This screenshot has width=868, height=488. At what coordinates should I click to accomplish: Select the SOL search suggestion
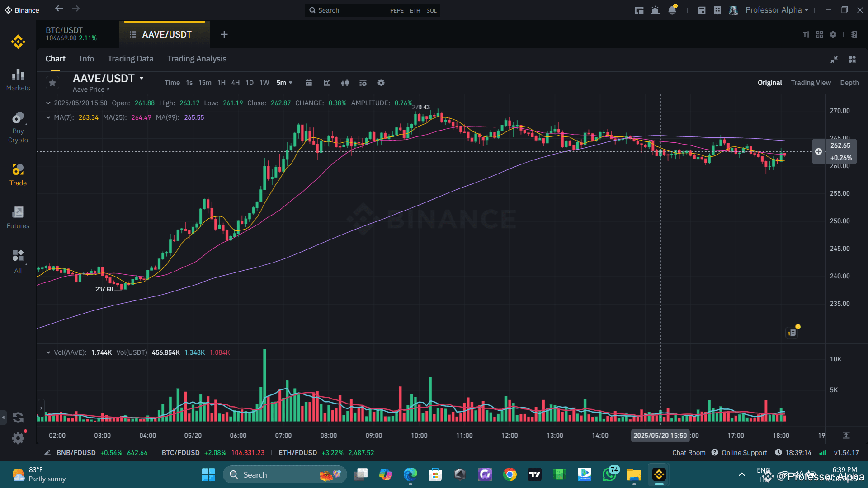(431, 10)
